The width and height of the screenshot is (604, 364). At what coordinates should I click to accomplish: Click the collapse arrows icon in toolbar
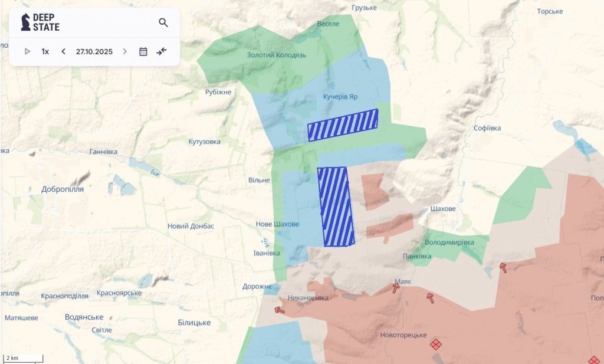162,51
